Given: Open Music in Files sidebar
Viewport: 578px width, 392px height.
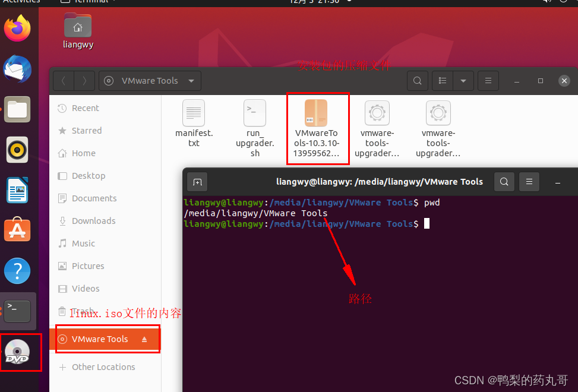Looking at the screenshot, I should [105, 244].
